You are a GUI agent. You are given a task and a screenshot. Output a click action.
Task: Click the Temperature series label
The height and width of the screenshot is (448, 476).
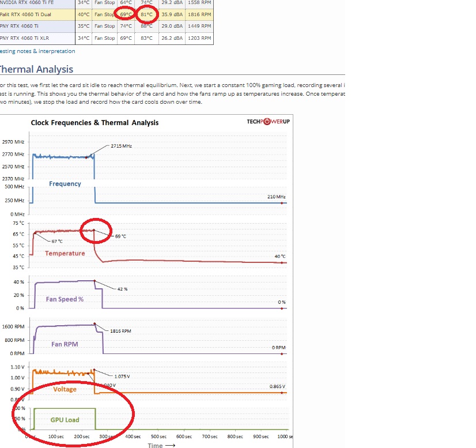pos(65,253)
